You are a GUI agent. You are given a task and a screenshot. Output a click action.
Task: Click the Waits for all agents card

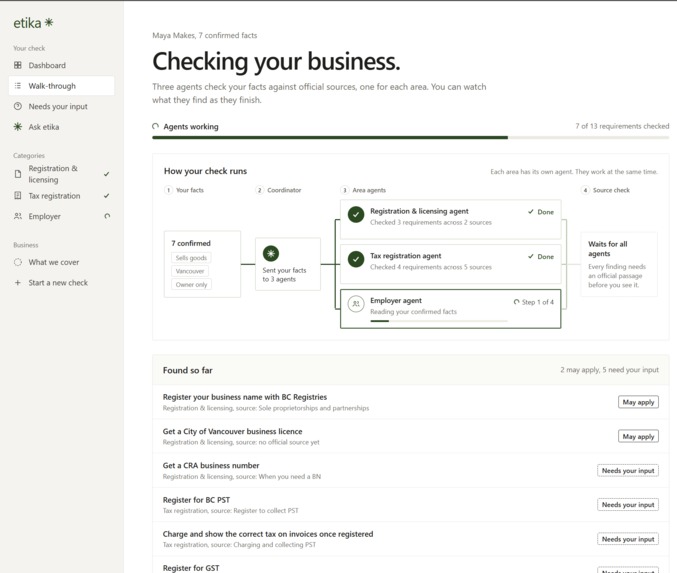(619, 264)
